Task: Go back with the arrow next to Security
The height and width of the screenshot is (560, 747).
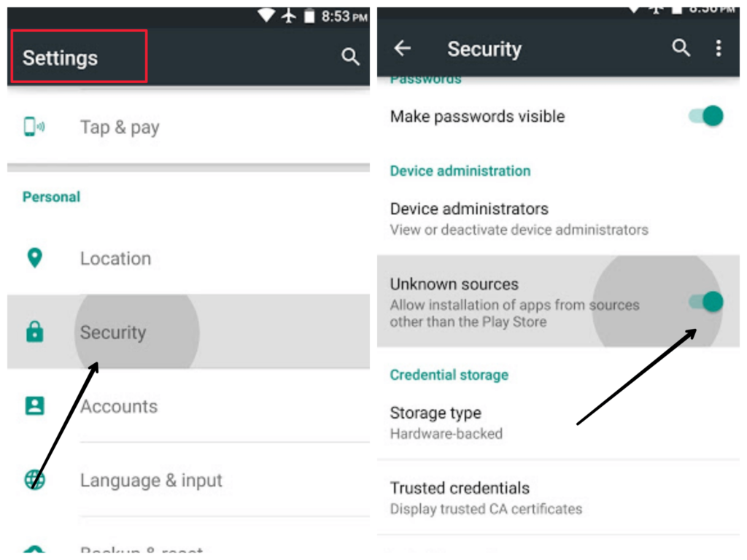Action: [x=402, y=47]
